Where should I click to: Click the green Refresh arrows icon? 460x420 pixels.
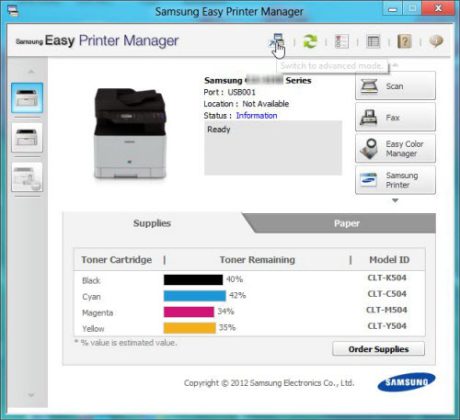(310, 42)
